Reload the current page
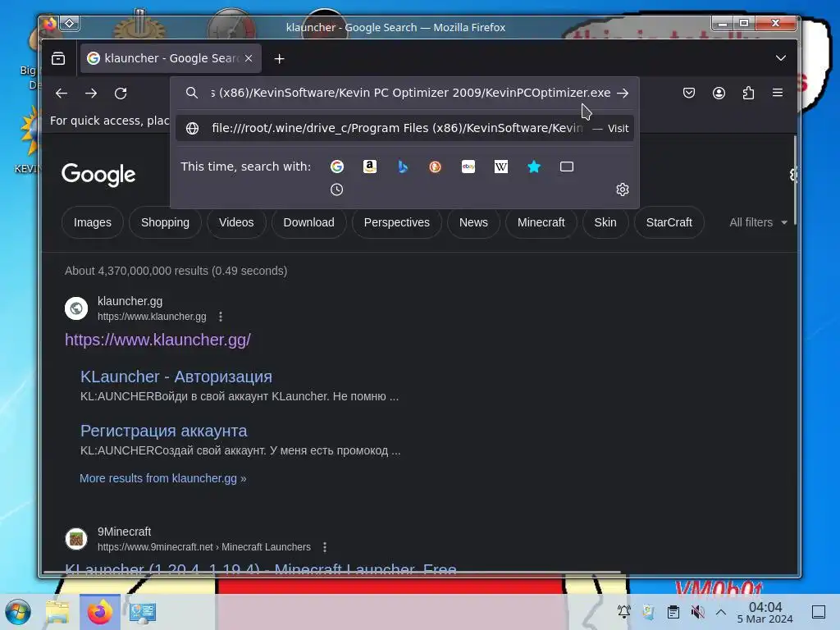The image size is (840, 630). [x=121, y=94]
